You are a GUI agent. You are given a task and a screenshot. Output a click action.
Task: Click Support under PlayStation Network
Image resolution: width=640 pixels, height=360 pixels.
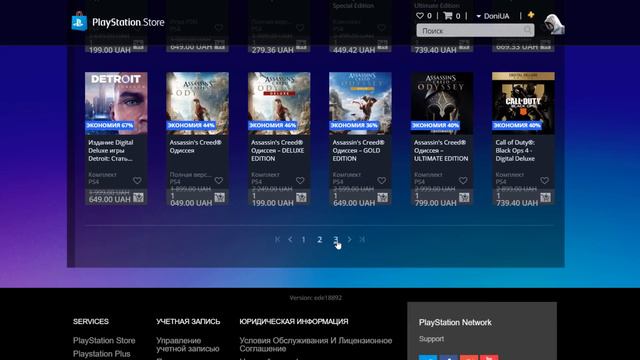click(x=431, y=339)
